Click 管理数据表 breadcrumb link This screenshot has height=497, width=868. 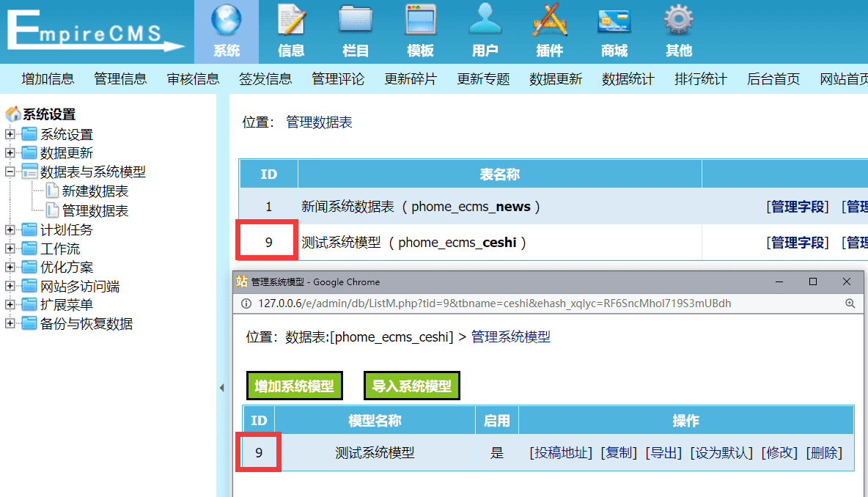coord(319,122)
